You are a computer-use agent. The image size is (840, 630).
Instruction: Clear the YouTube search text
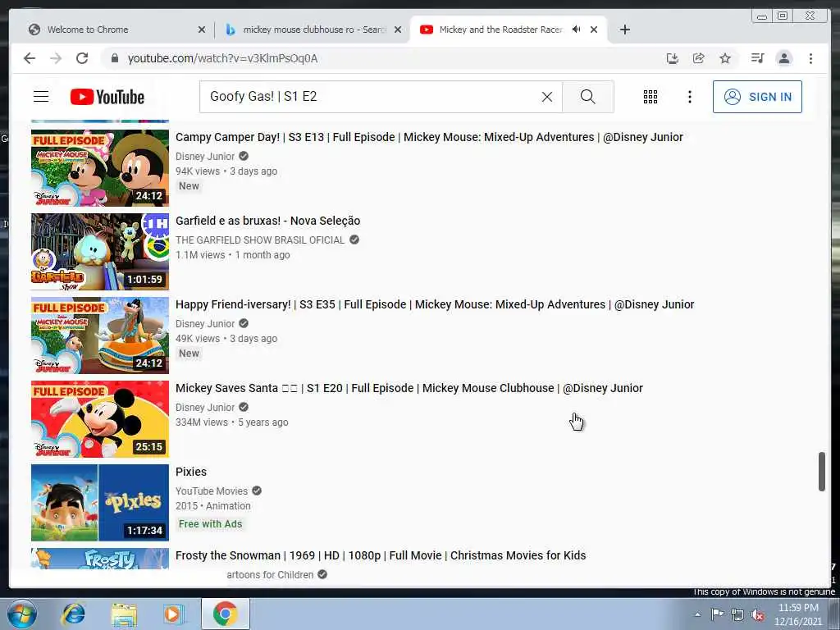546,97
